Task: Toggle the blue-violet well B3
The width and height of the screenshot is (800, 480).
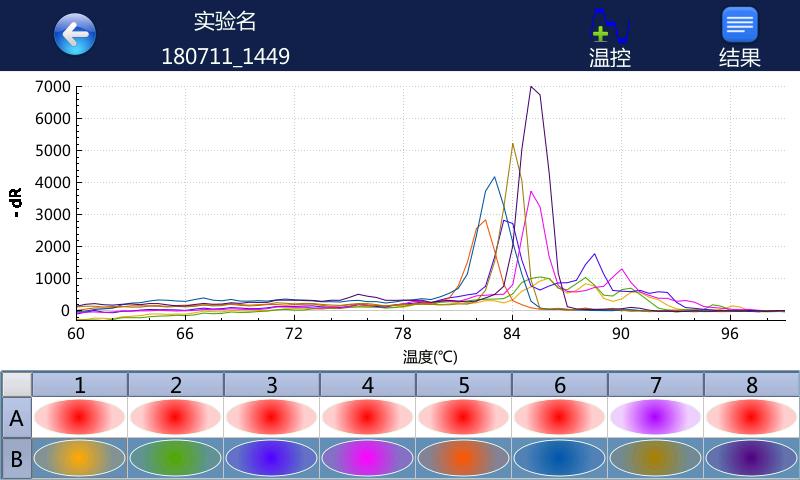Action: [271, 458]
